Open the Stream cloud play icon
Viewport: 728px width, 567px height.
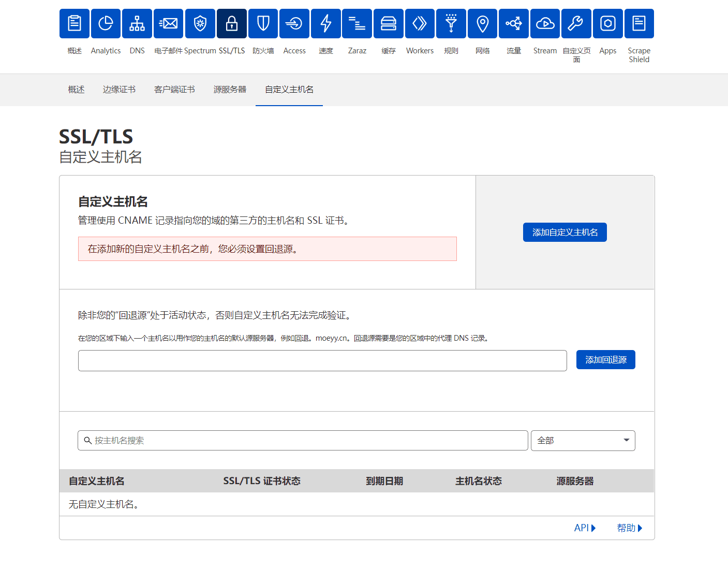click(545, 24)
